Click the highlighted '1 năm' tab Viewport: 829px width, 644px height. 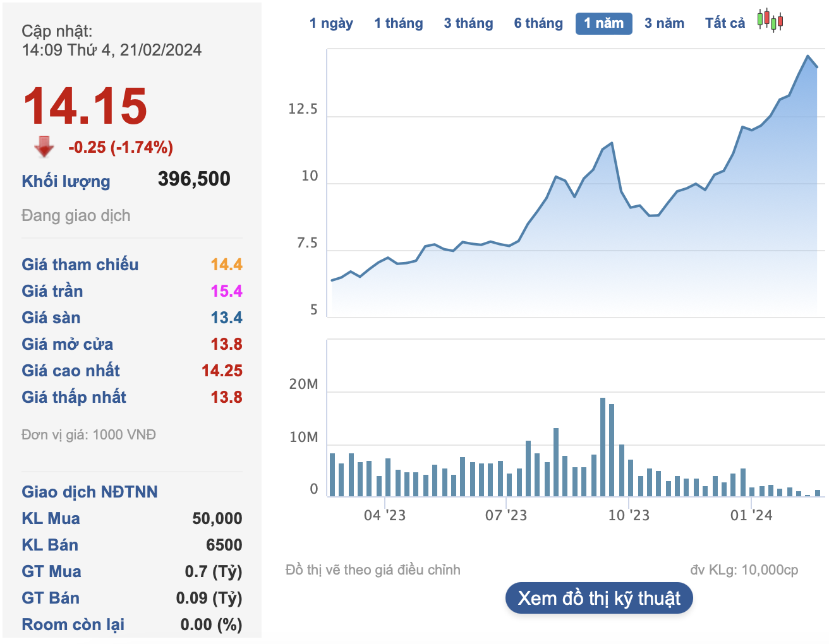(603, 23)
